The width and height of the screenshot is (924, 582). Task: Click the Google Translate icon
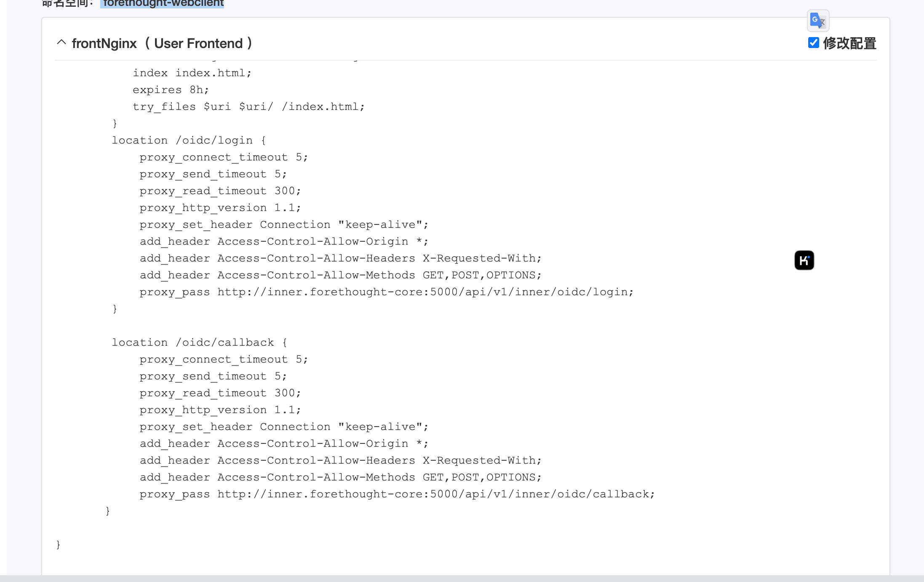click(818, 20)
